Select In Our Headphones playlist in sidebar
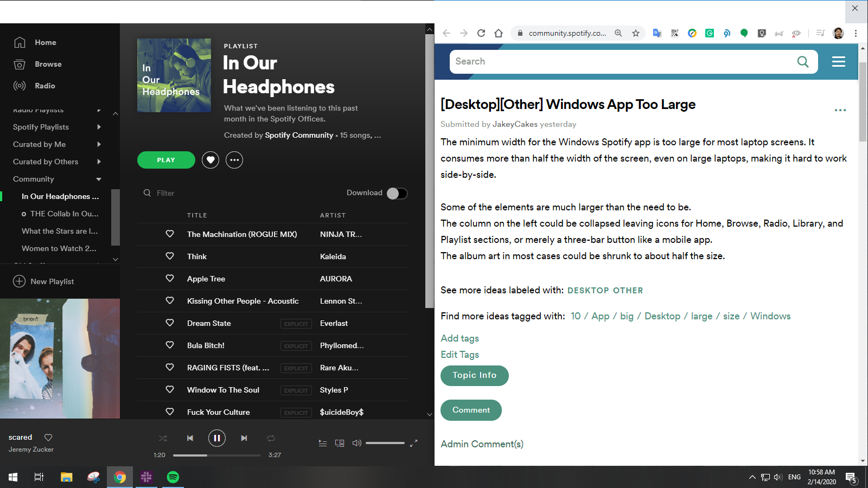The width and height of the screenshot is (868, 488). pyautogui.click(x=60, y=196)
